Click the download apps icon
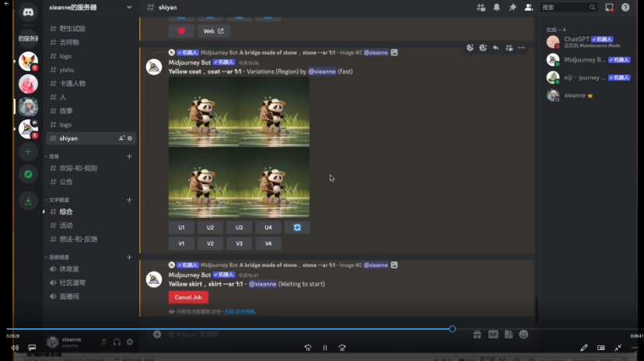The image size is (644, 361). pos(28,201)
